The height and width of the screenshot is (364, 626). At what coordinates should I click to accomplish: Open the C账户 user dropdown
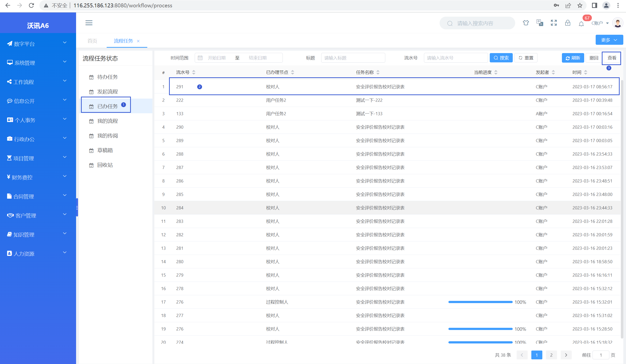[x=600, y=23]
